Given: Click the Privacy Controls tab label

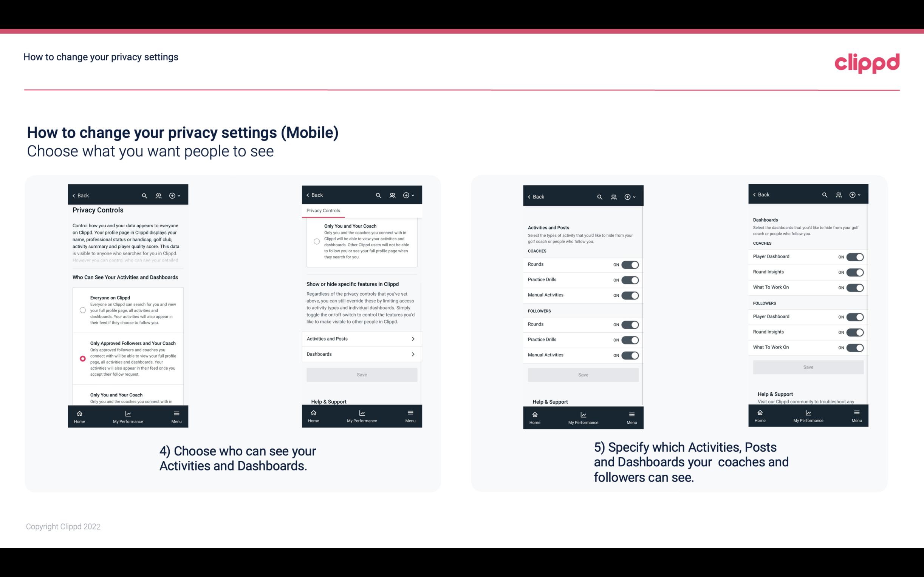Looking at the screenshot, I should (323, 211).
